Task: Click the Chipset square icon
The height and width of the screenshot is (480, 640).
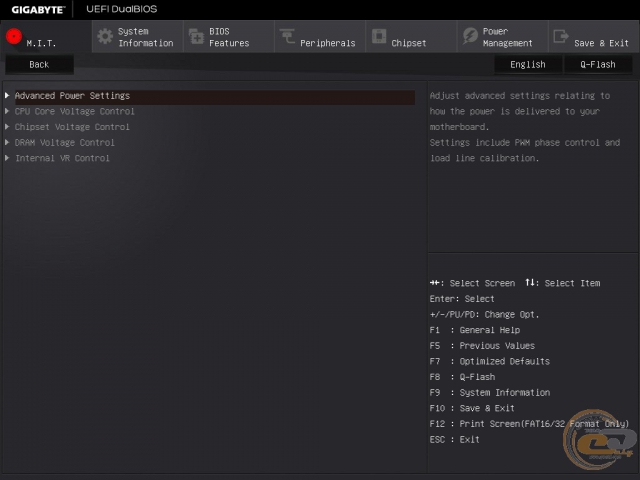Action: pyautogui.click(x=379, y=36)
